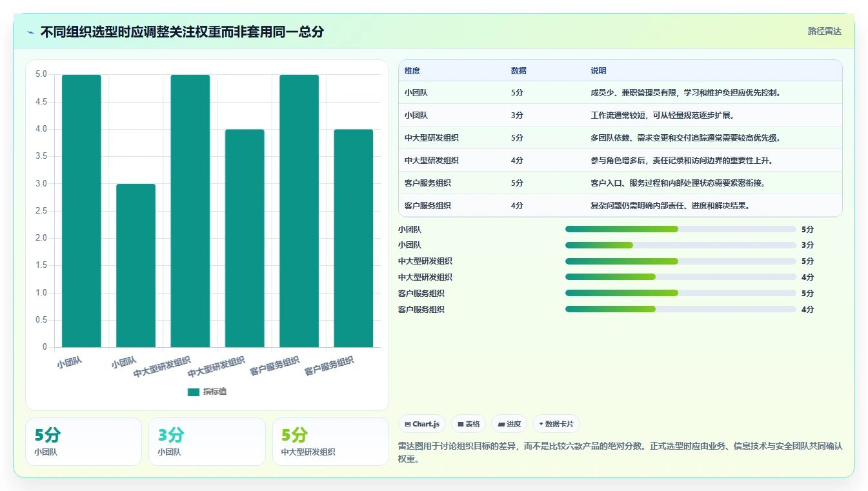
Task: Select the row 成员少、兼职管理员有限
Action: click(x=620, y=92)
